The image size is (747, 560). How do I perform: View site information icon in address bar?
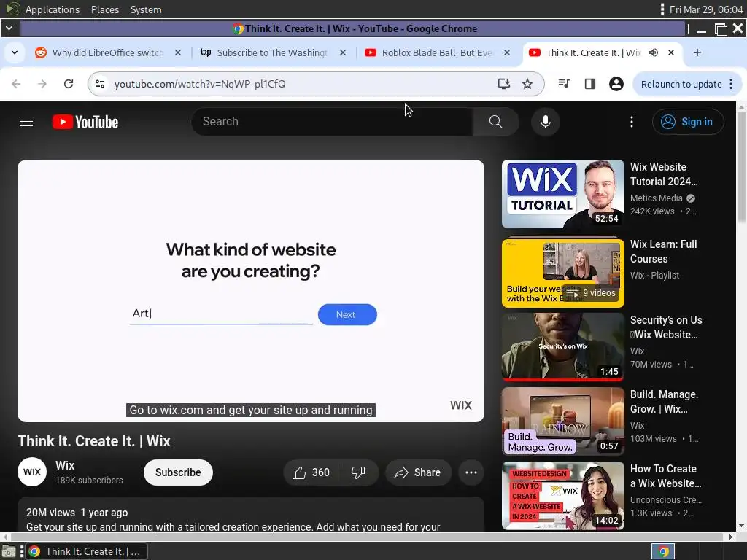[100, 84]
